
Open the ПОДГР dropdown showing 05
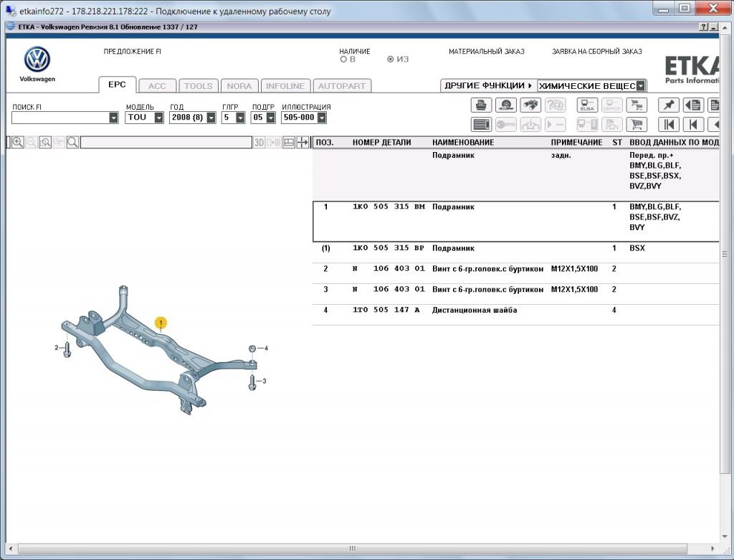click(x=270, y=118)
